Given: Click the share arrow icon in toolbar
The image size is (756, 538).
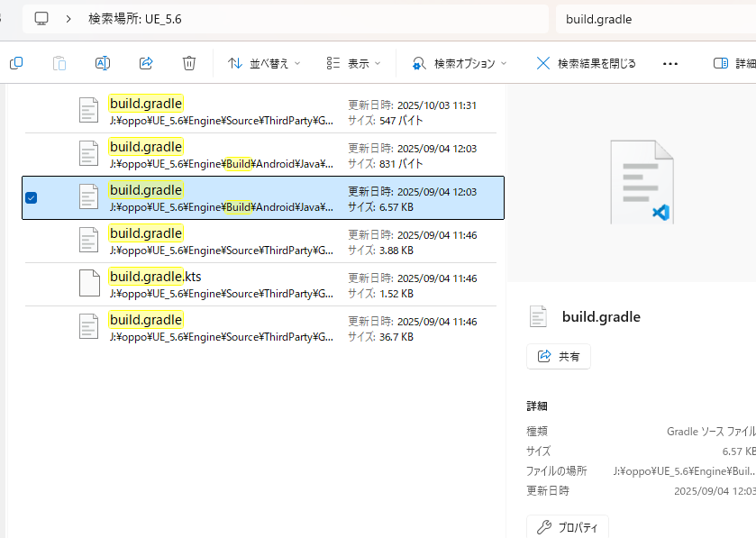Looking at the screenshot, I should 146,63.
